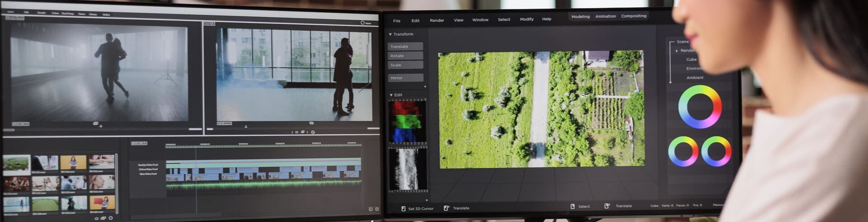The image size is (868, 222).
Task: Click the oval icon below media bin
Action: [x=96, y=218]
